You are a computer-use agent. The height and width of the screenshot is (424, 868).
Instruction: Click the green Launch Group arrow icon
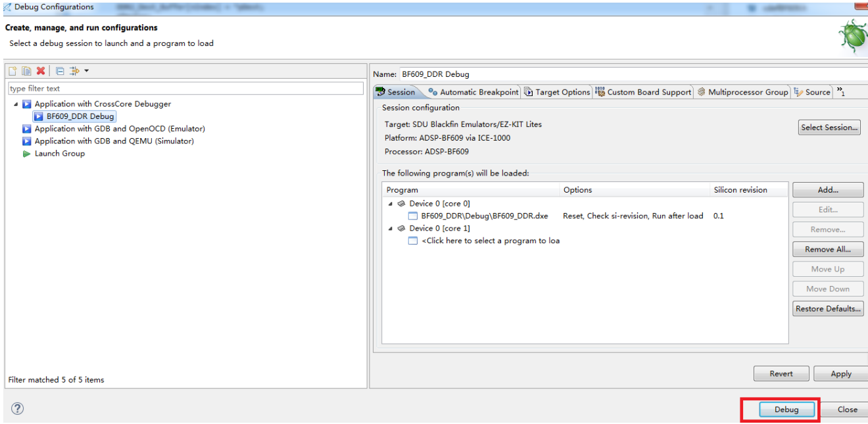tap(27, 154)
